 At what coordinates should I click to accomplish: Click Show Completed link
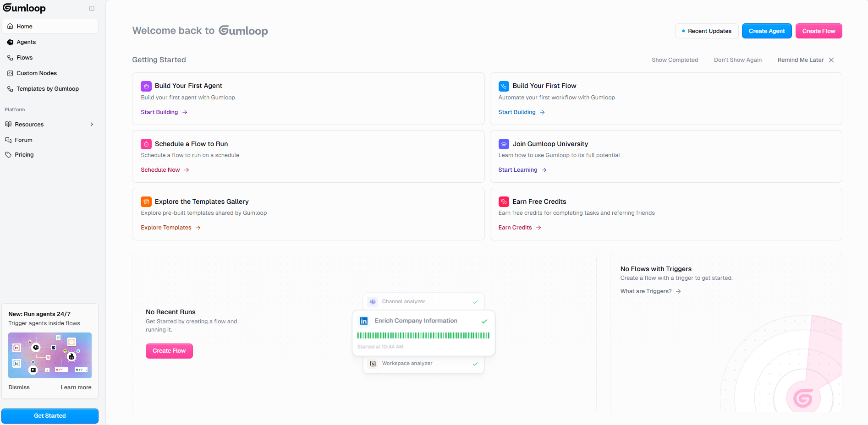(x=675, y=60)
